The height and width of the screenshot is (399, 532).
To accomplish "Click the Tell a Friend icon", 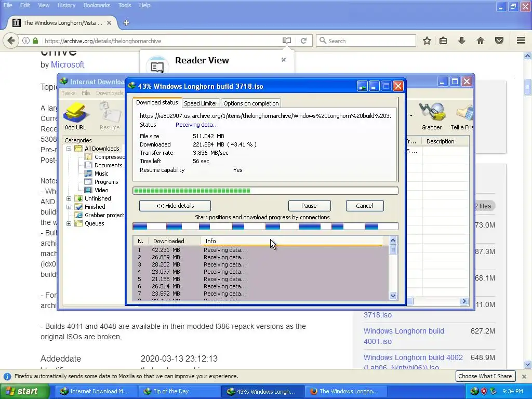I will [462, 116].
